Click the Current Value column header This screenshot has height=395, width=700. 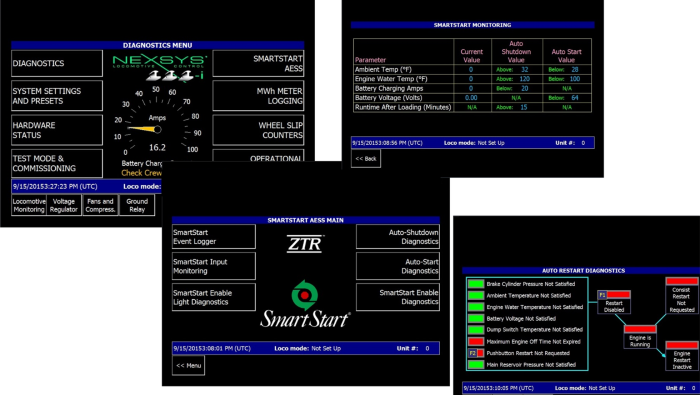click(x=471, y=56)
